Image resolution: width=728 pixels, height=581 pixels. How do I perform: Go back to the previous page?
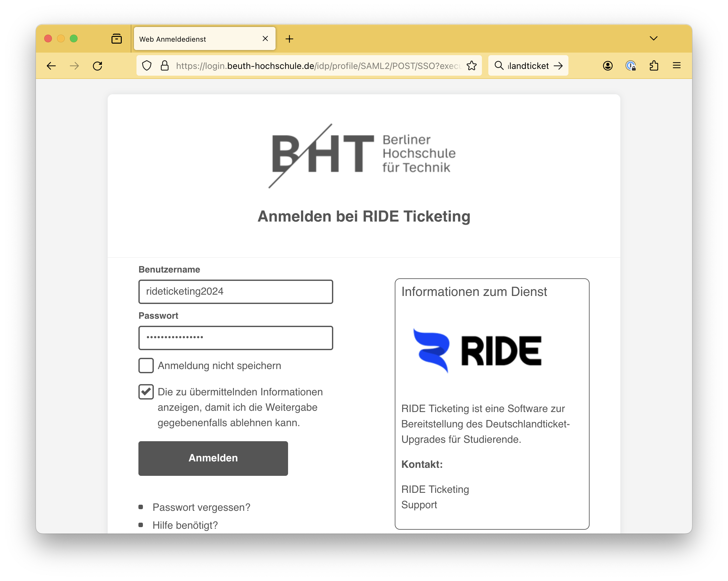51,65
